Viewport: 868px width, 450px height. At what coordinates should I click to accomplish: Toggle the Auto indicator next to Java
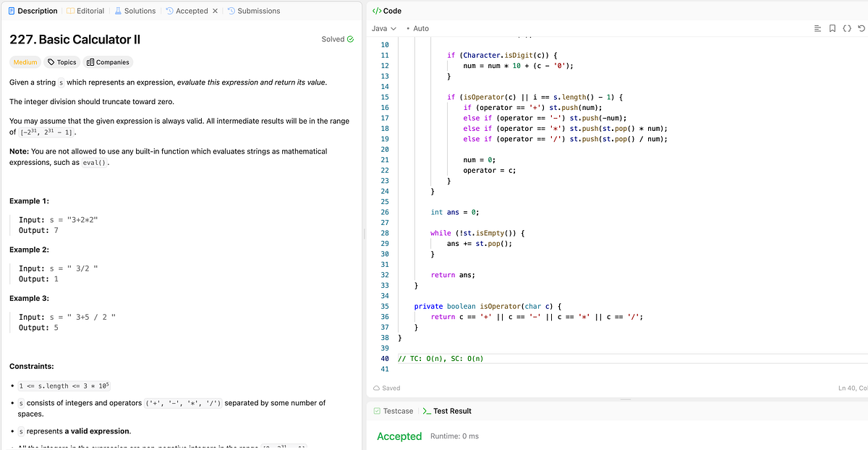pyautogui.click(x=421, y=29)
